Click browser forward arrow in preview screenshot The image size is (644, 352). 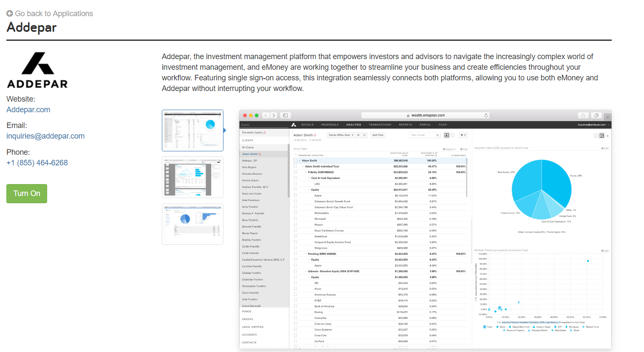tap(274, 115)
